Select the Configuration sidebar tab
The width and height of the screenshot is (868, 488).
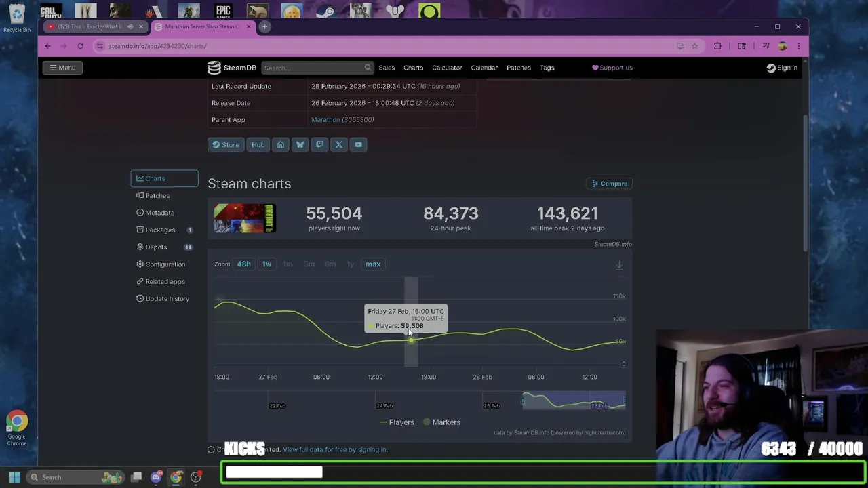click(164, 264)
